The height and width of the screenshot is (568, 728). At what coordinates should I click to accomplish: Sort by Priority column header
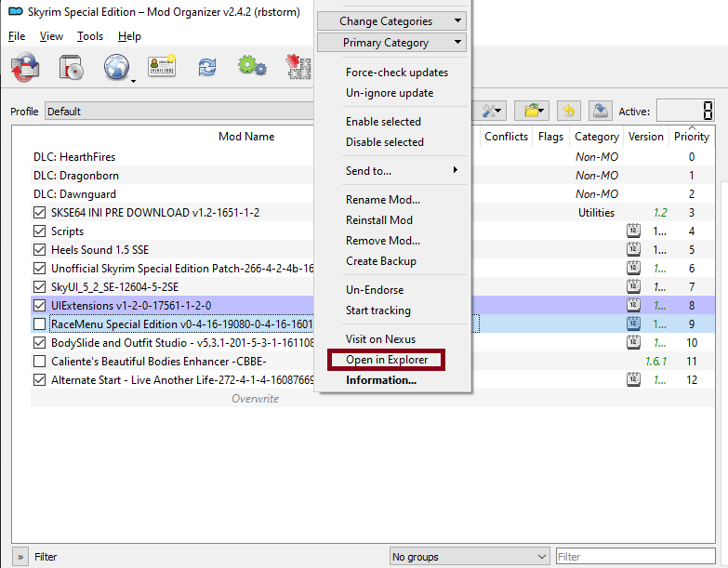(692, 137)
